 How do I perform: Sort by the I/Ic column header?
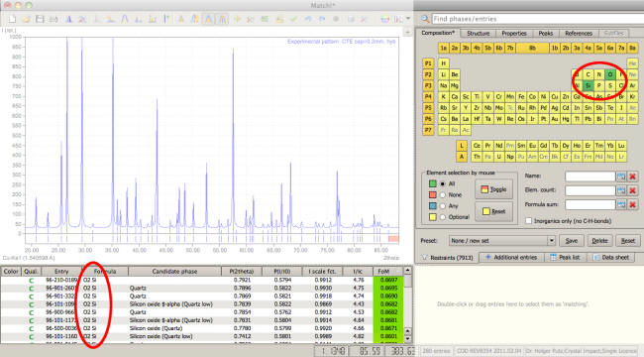coord(358,272)
